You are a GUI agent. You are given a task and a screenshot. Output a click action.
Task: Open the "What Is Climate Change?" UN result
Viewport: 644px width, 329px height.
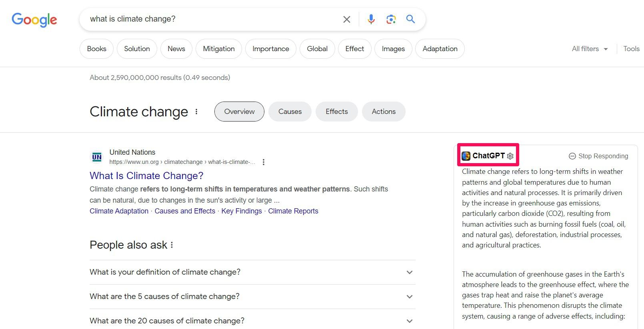[x=146, y=176]
